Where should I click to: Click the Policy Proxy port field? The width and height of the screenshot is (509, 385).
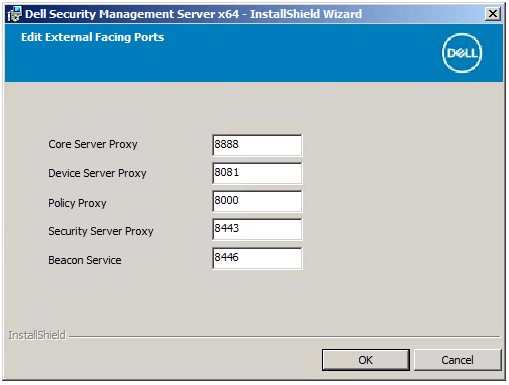click(257, 201)
